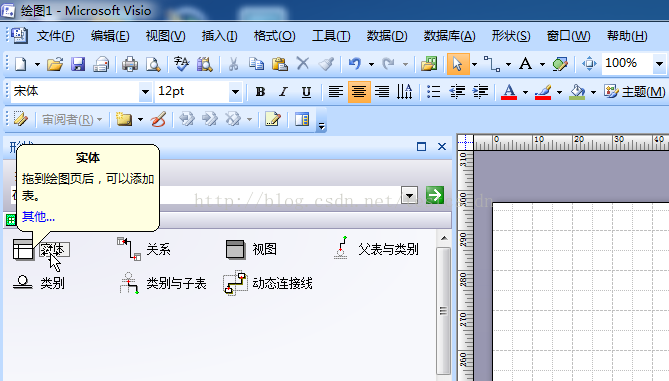Open the Shapes window icon

pos(429,64)
